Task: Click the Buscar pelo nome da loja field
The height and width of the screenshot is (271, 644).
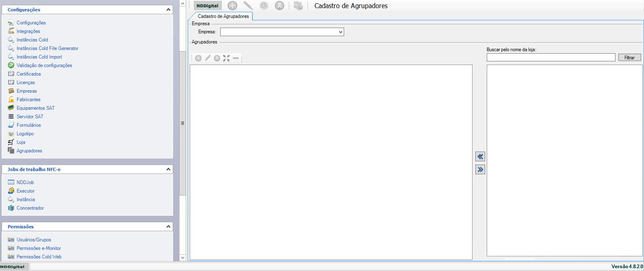Action: (x=551, y=58)
